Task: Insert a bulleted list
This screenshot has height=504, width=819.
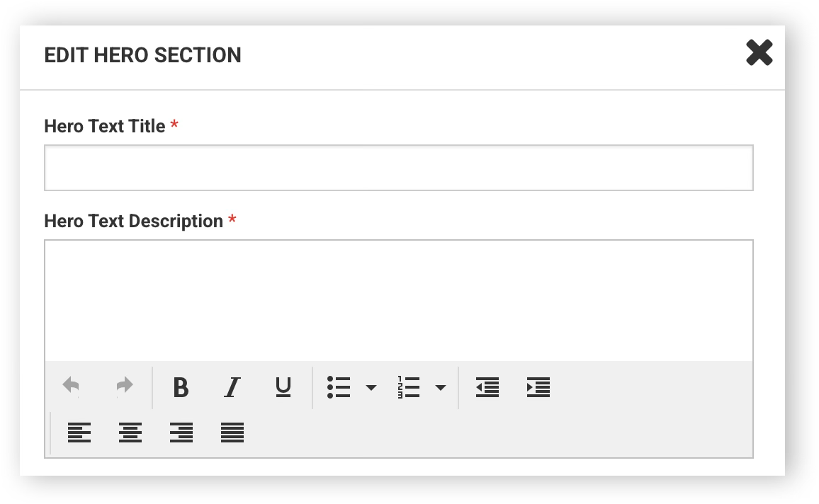Action: pyautogui.click(x=339, y=387)
